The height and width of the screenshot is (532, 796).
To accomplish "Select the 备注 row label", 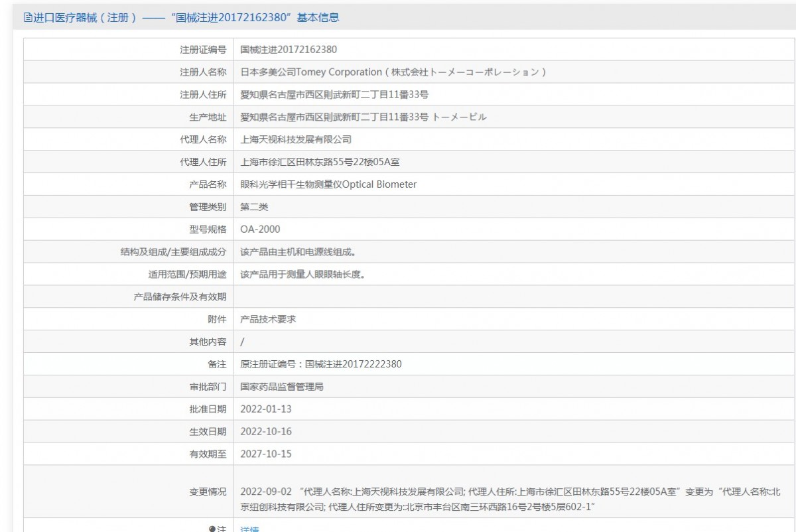I will pos(217,364).
